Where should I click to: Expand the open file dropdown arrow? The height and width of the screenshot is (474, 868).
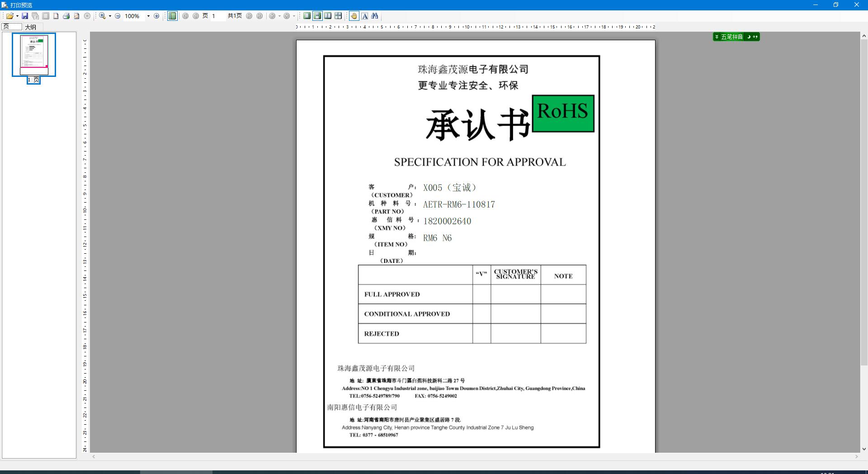point(17,16)
